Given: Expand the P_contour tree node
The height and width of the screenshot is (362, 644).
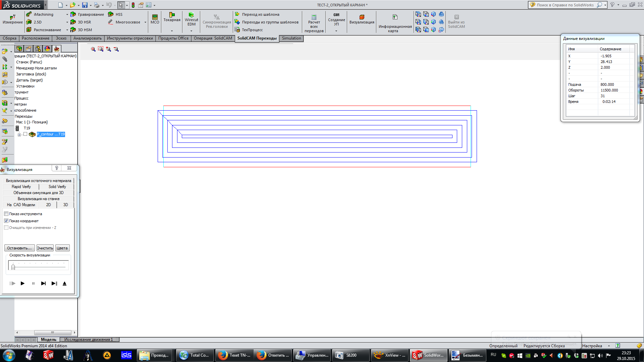Looking at the screenshot, I should (x=19, y=135).
